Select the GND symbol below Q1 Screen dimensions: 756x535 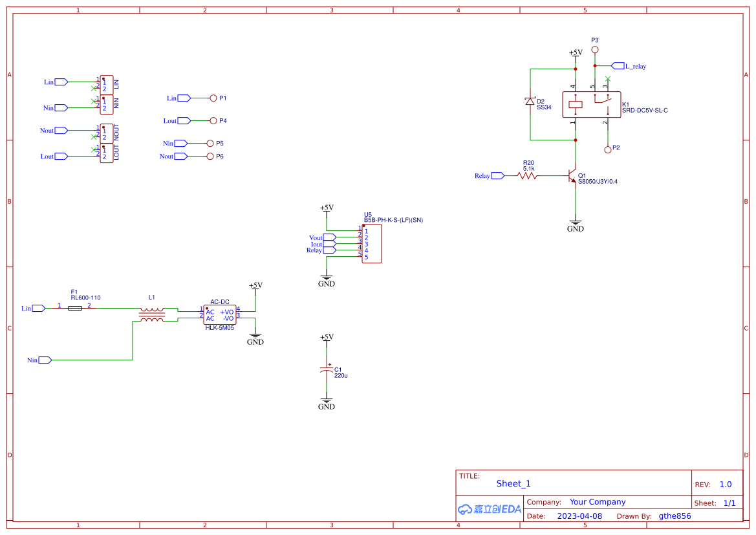(575, 223)
